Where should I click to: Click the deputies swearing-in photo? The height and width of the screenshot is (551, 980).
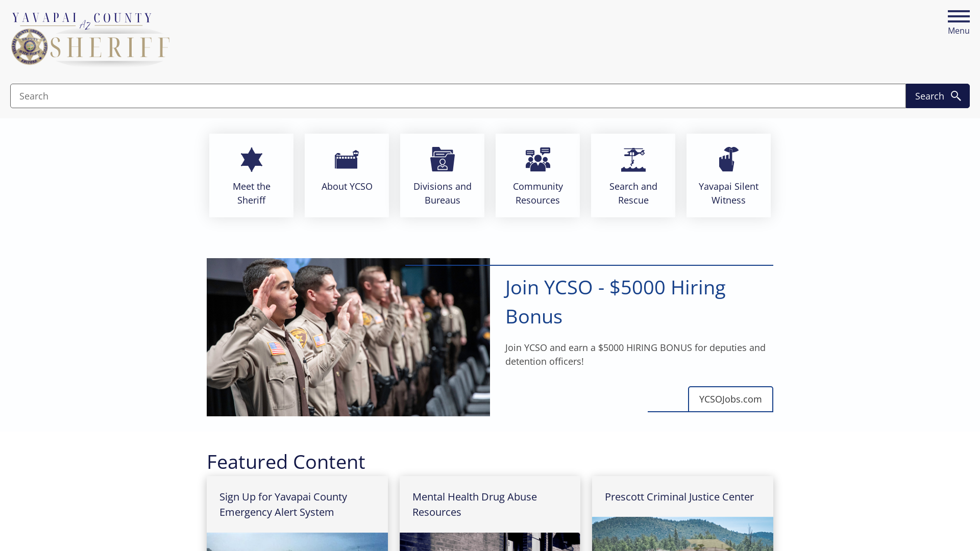348,337
